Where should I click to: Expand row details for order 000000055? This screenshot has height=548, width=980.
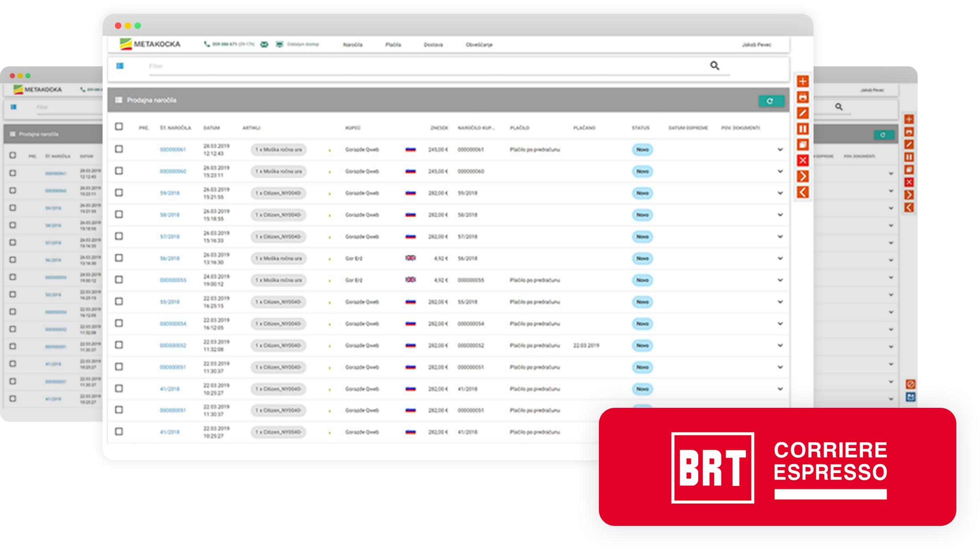pos(780,280)
